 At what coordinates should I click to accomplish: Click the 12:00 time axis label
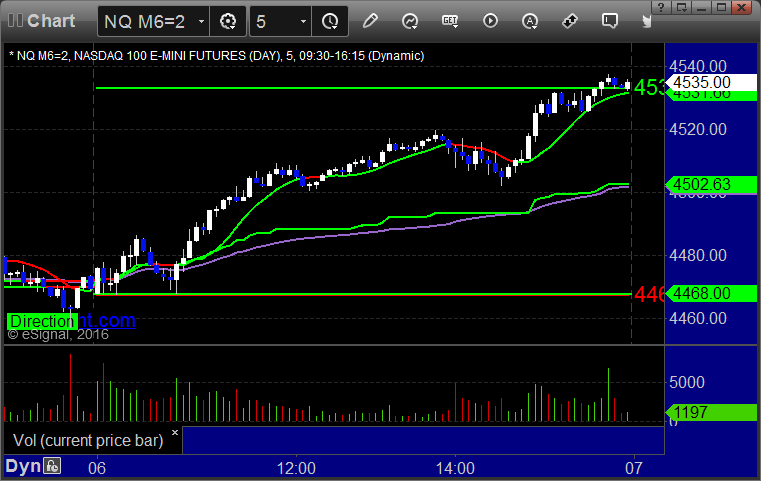(x=296, y=468)
